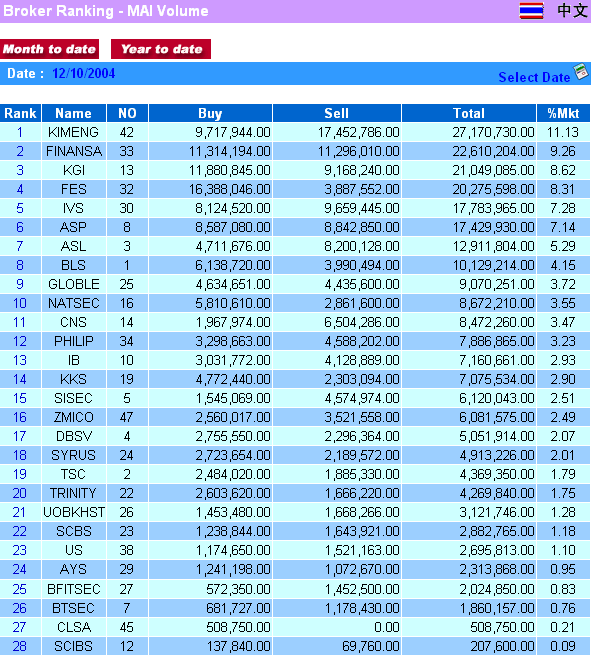Image resolution: width=591 pixels, height=655 pixels.
Task: Click the Total column header
Action: (x=469, y=113)
